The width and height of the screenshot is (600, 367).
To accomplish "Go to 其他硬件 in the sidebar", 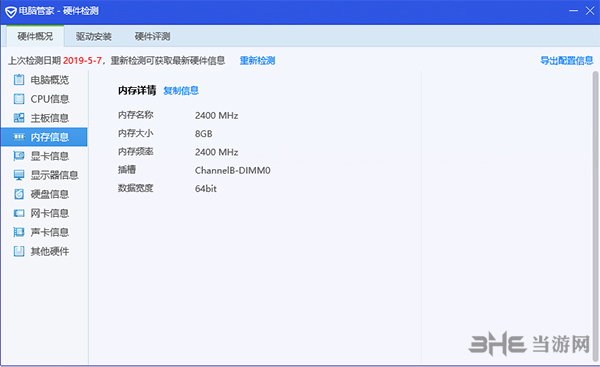I will pyautogui.click(x=44, y=251).
